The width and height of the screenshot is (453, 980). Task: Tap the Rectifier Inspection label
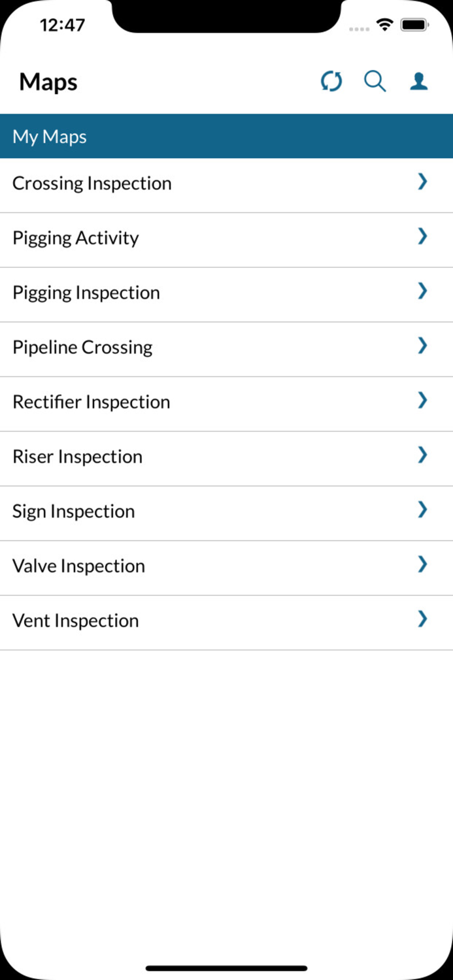tap(92, 402)
